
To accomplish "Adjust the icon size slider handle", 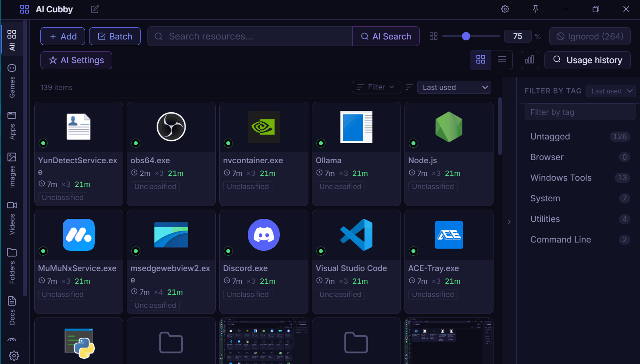I will tap(466, 36).
